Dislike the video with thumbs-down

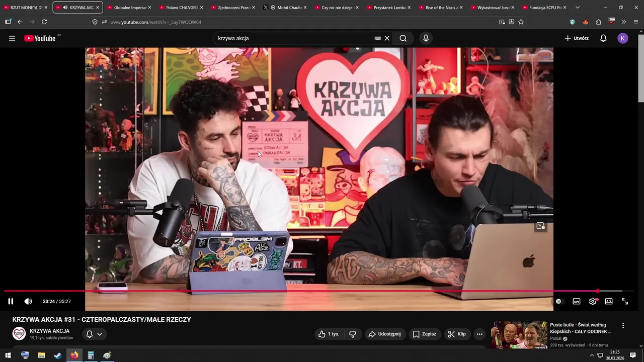(x=353, y=334)
